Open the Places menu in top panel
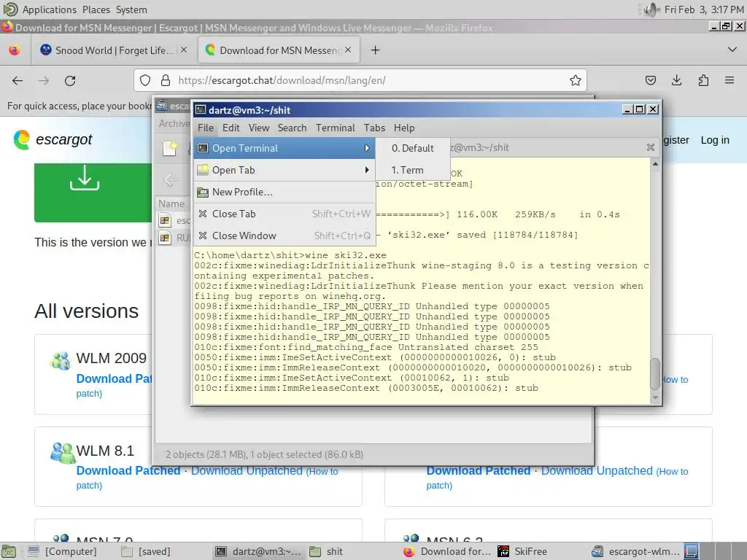Image resolution: width=747 pixels, height=560 pixels. coord(96,9)
